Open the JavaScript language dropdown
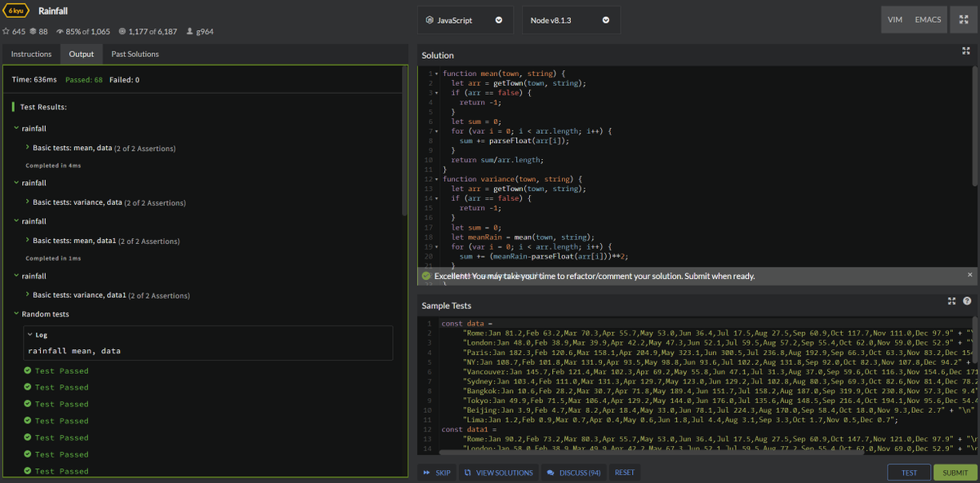The image size is (980, 483). pyautogui.click(x=465, y=20)
